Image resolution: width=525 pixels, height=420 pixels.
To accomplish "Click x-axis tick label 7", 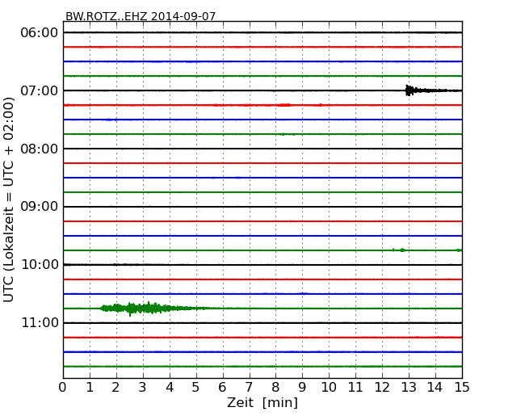I will point(249,388).
